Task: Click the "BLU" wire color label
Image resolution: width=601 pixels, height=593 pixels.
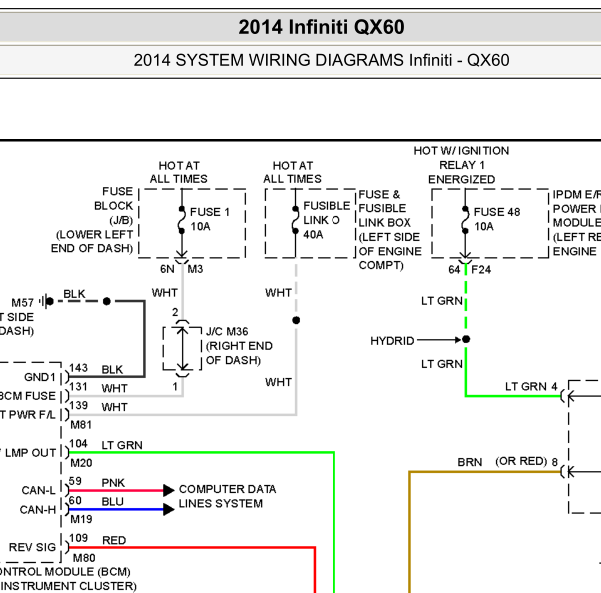Action: [x=112, y=501]
